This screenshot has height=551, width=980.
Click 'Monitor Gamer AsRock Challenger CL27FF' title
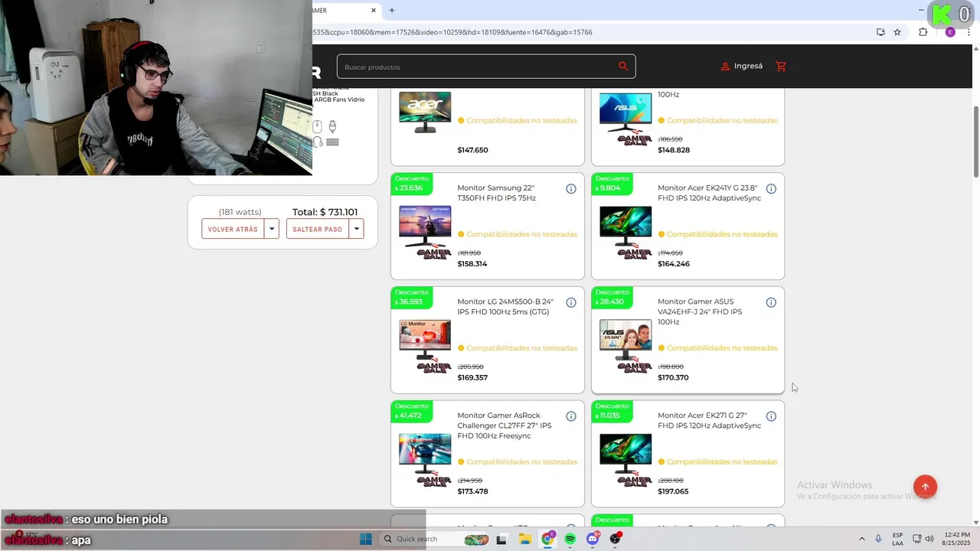point(505,425)
